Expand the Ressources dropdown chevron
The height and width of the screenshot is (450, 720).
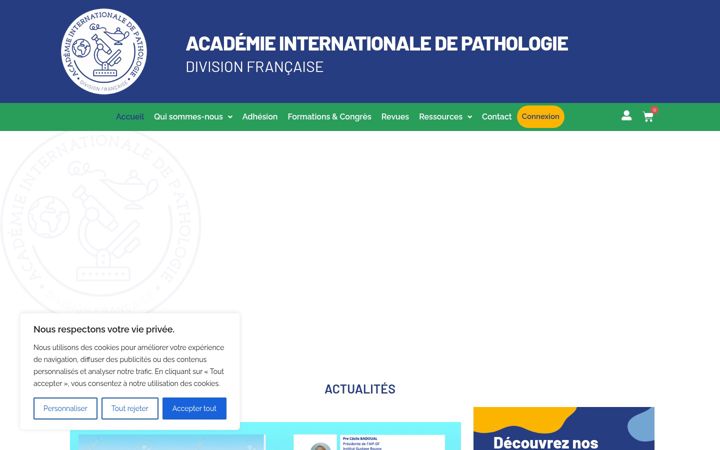click(470, 117)
